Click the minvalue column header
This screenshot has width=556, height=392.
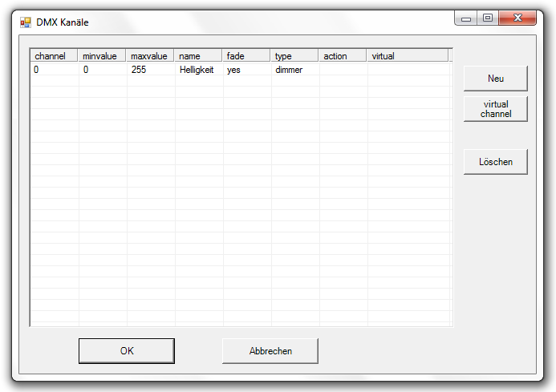point(102,56)
